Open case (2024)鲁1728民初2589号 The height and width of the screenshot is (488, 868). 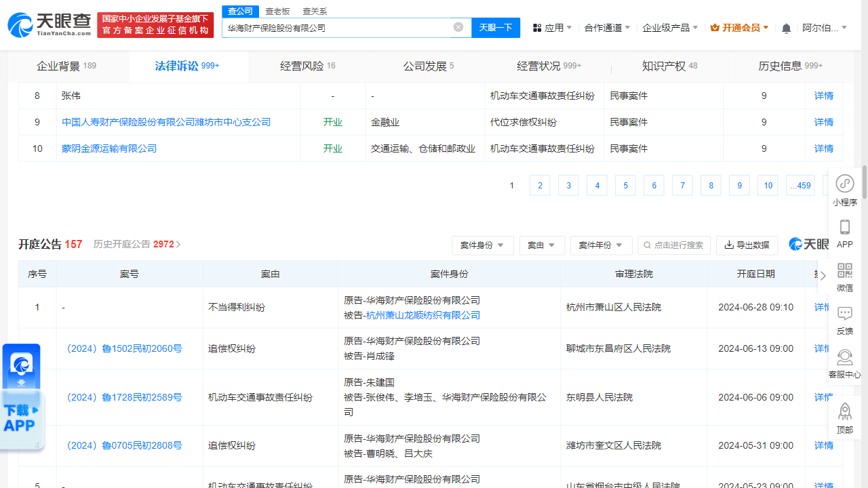click(124, 397)
